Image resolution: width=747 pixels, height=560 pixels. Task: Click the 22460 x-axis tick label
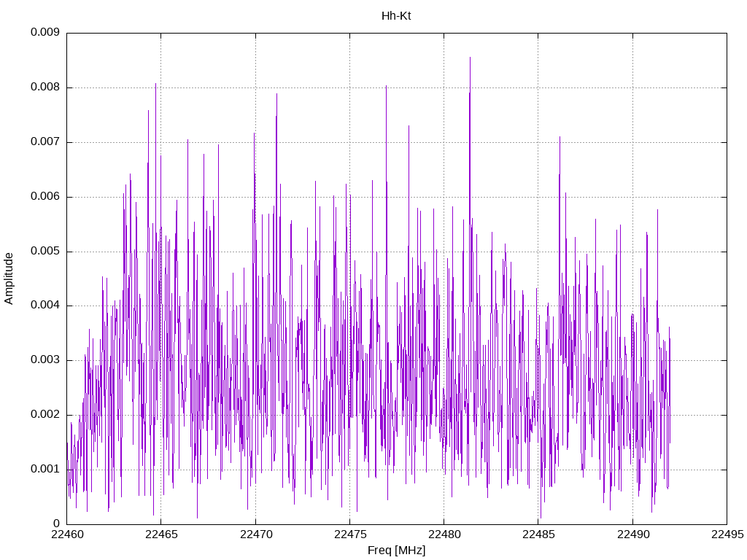67,534
